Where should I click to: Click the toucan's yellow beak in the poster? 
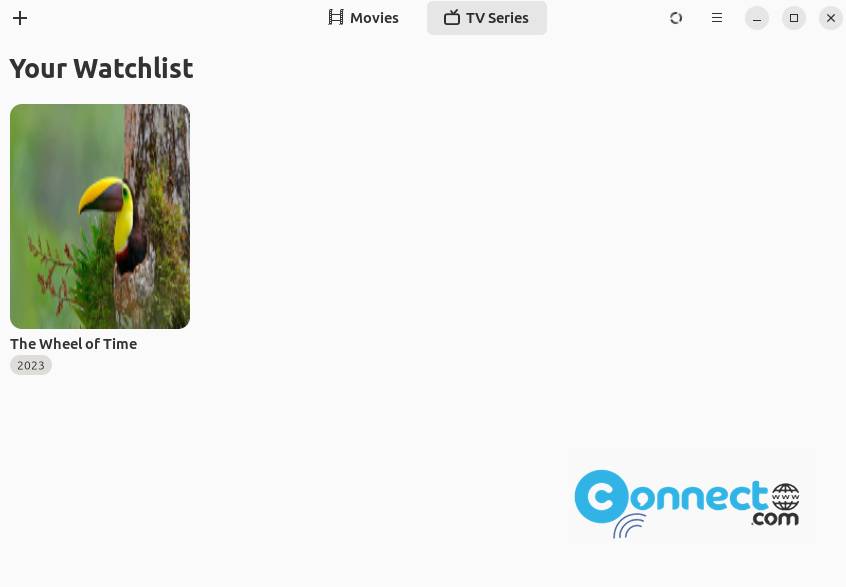pos(101,194)
